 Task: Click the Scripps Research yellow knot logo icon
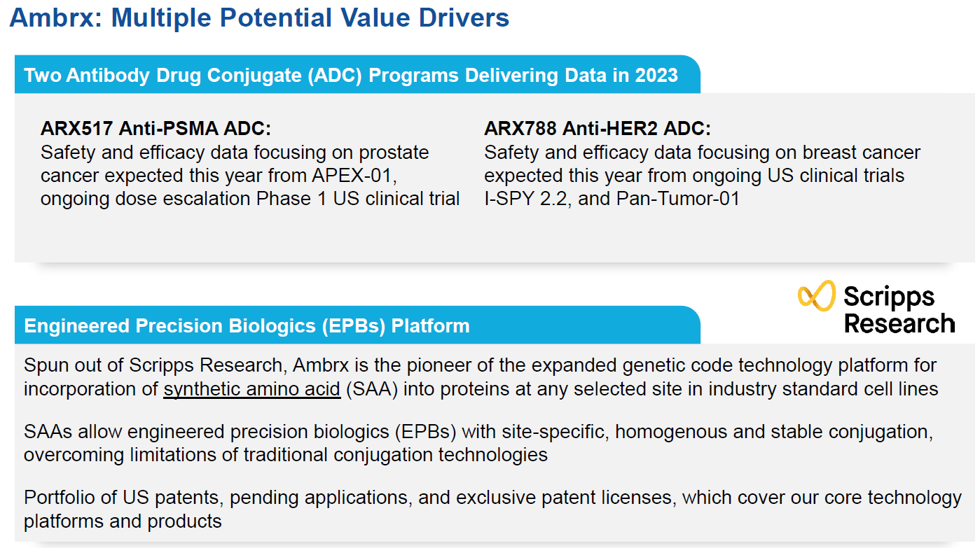[x=816, y=297]
